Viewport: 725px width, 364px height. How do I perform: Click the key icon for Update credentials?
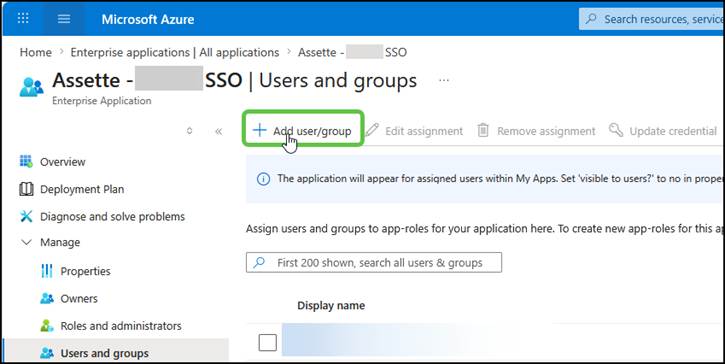(615, 130)
